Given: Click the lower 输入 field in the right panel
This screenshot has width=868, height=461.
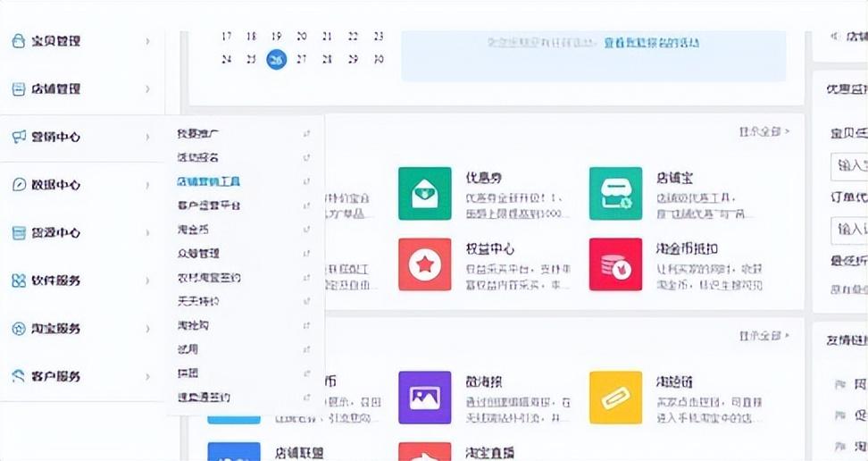Looking at the screenshot, I should coord(849,229).
